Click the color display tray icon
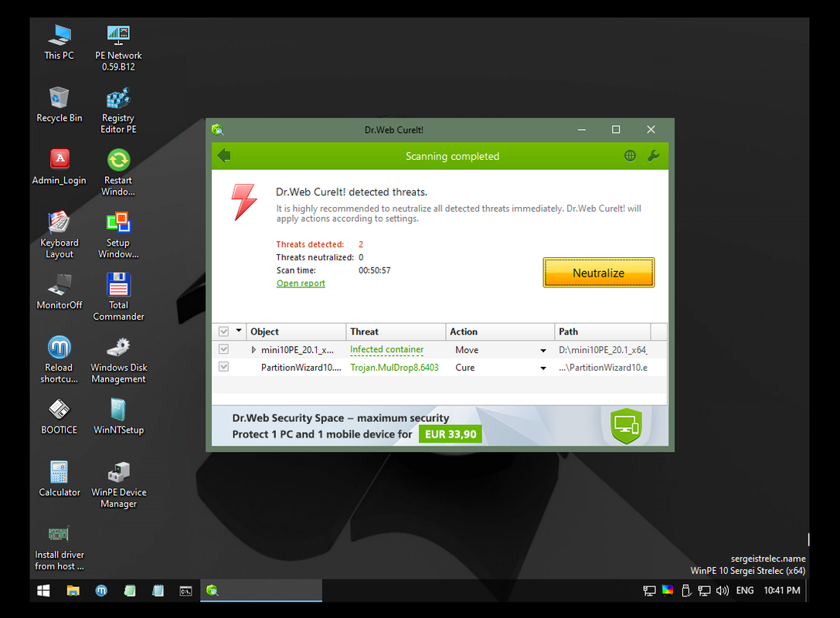This screenshot has height=618, width=840. tap(668, 590)
